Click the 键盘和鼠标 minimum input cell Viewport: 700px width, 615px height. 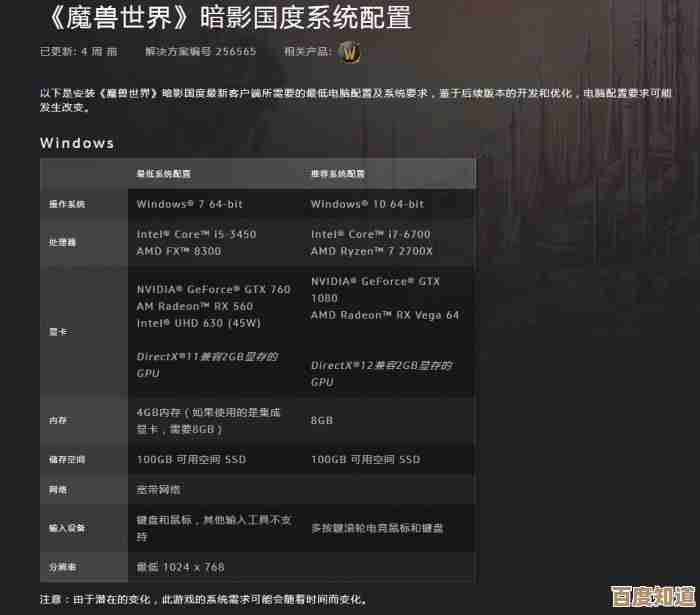click(x=214, y=528)
